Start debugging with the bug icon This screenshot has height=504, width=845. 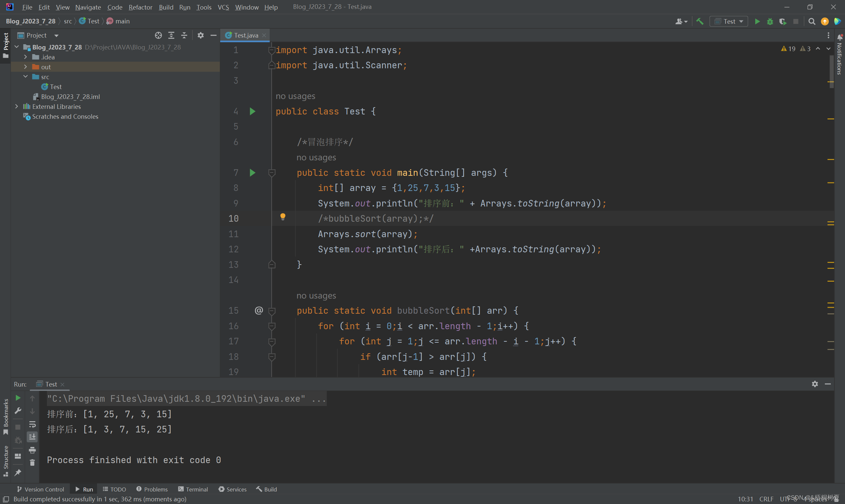tap(770, 21)
